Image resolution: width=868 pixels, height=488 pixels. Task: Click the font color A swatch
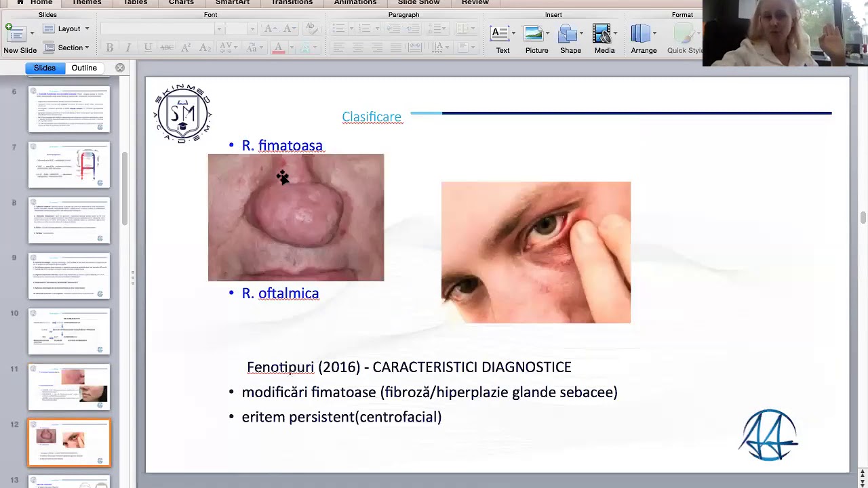(x=277, y=47)
